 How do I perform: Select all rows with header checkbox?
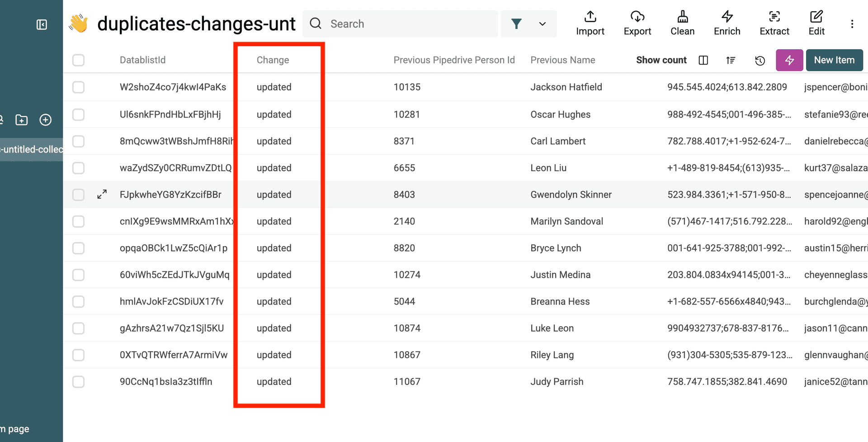point(79,60)
